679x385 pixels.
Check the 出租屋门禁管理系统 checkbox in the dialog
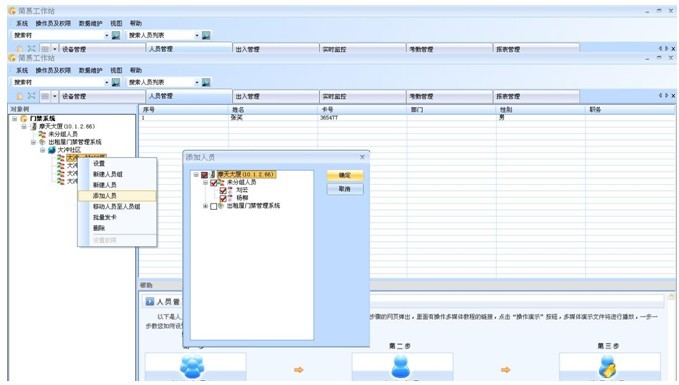pos(213,207)
